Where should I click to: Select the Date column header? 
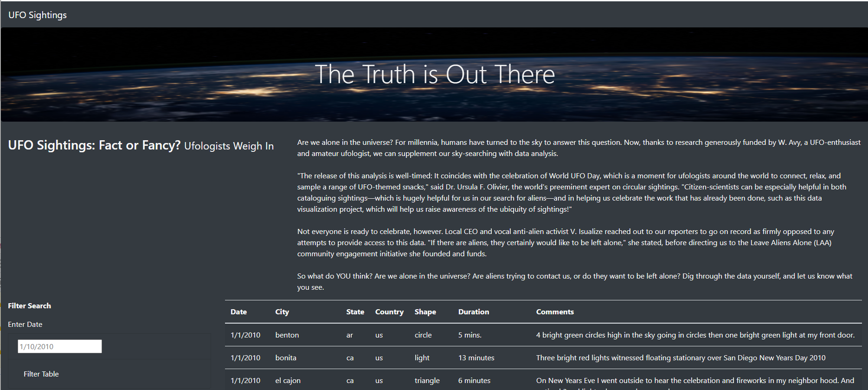[x=239, y=312]
